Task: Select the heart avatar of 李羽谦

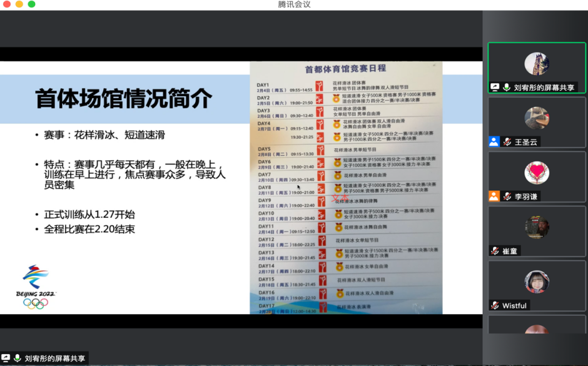Action: tap(536, 173)
